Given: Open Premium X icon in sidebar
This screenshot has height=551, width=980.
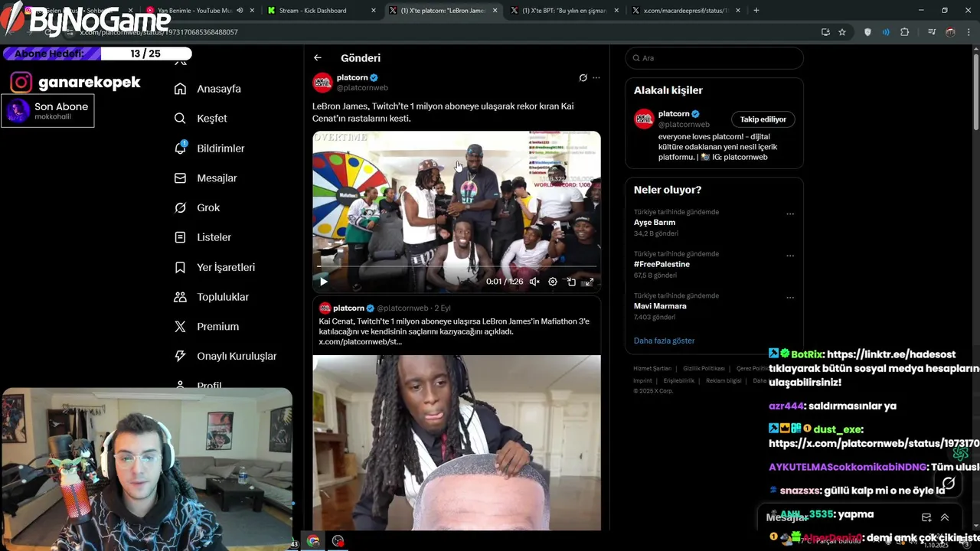Looking at the screenshot, I should (x=180, y=326).
